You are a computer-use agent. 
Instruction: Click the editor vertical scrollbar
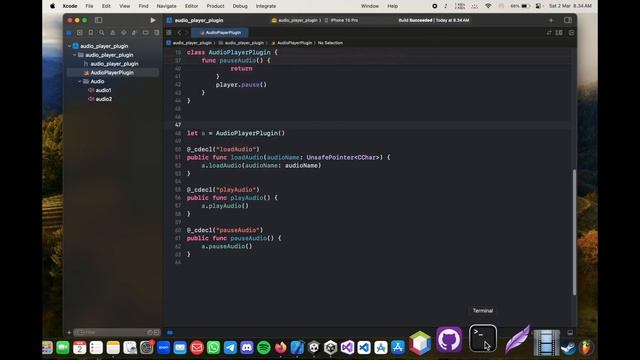coord(574,232)
